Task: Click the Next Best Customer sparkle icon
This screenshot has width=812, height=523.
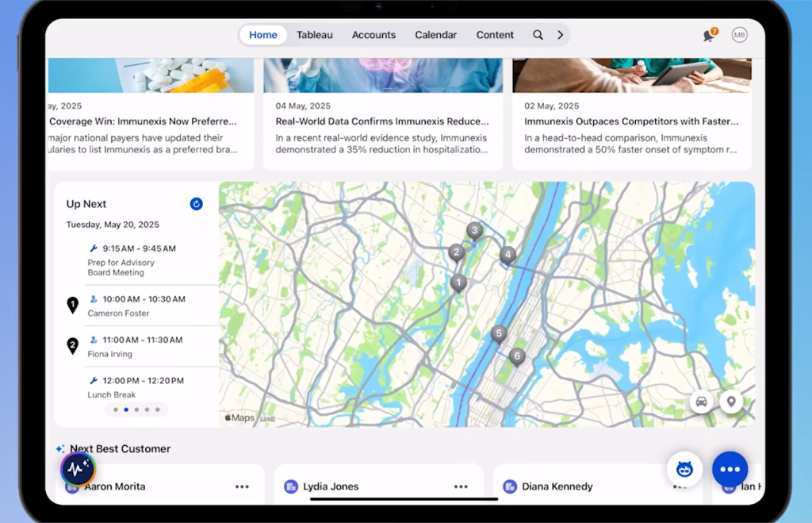Action: click(60, 449)
